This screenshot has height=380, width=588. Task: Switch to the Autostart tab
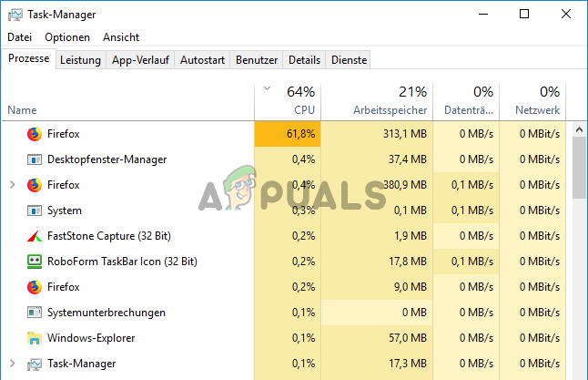202,60
